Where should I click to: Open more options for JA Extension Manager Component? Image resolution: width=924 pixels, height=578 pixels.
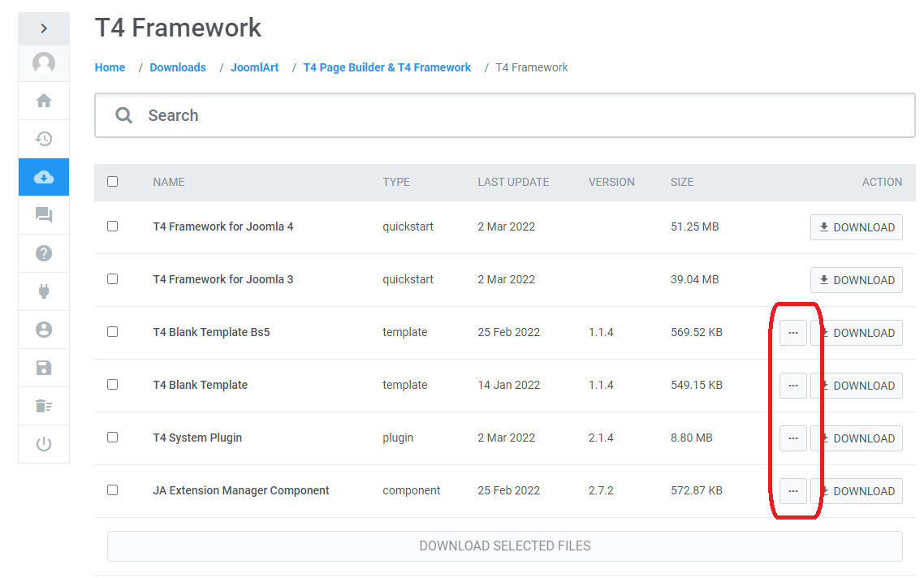click(x=793, y=491)
